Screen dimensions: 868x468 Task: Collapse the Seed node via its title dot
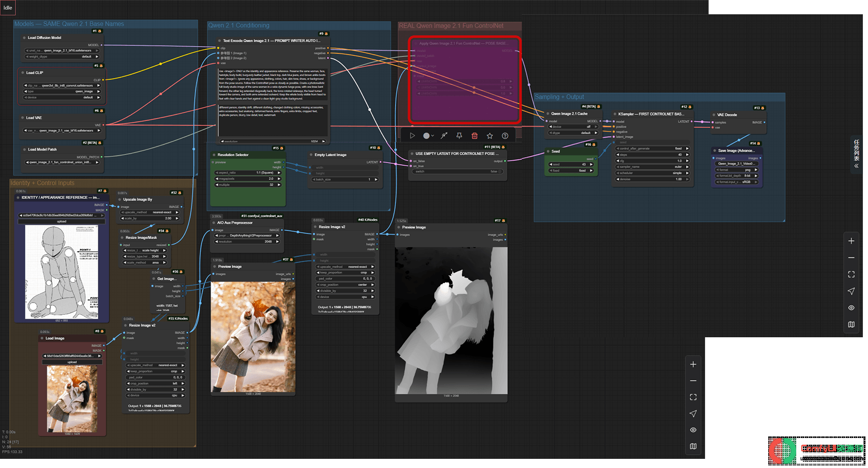pos(548,151)
